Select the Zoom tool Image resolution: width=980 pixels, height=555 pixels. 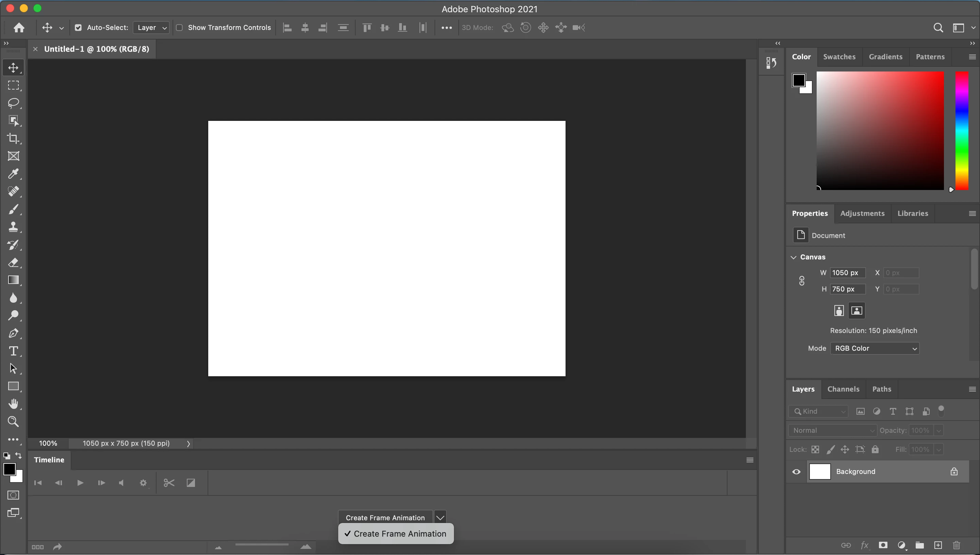click(x=13, y=422)
